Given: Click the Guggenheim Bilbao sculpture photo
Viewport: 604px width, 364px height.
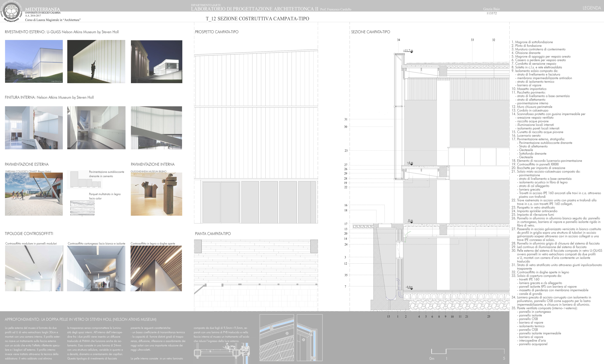Looking at the screenshot, I should pos(156,194).
